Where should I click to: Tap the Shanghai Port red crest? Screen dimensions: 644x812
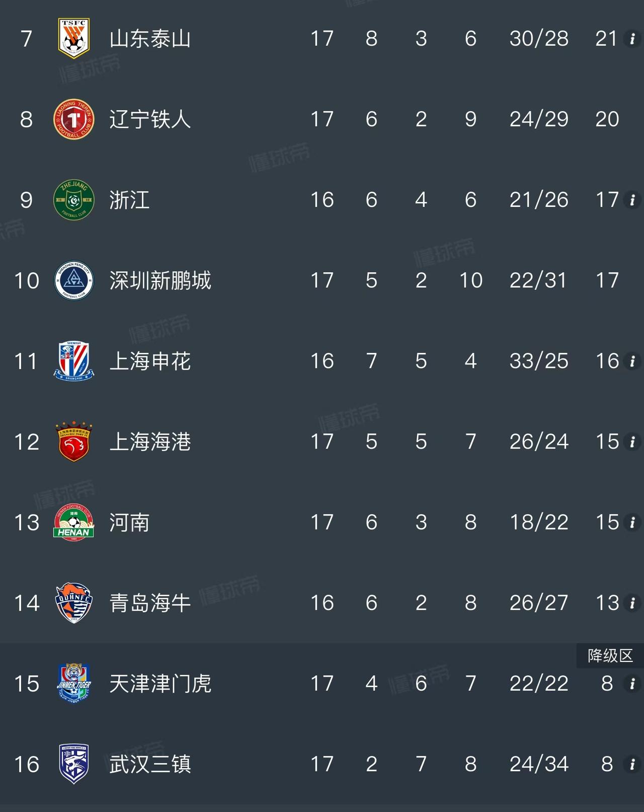(74, 441)
